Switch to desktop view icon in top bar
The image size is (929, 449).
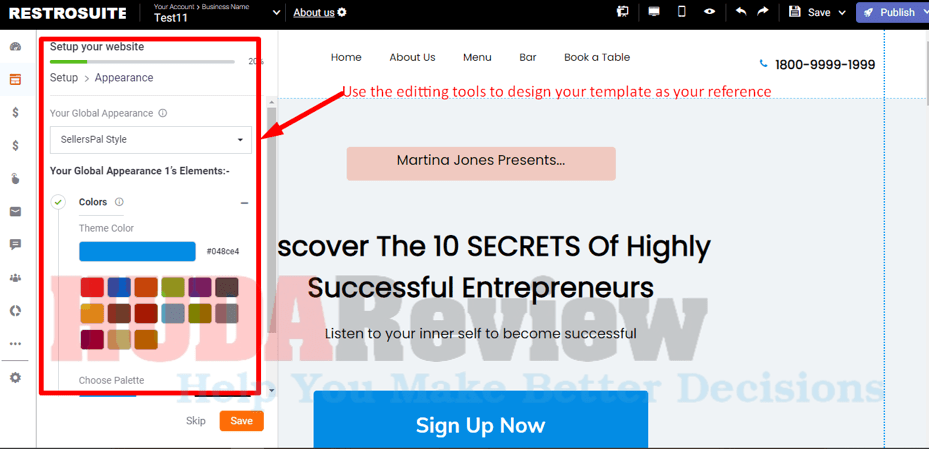point(654,12)
